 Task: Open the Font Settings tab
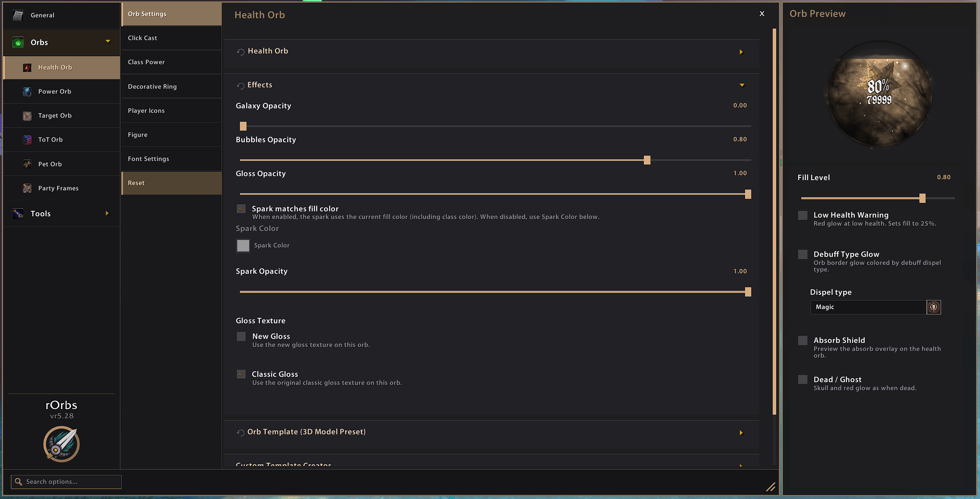click(171, 159)
